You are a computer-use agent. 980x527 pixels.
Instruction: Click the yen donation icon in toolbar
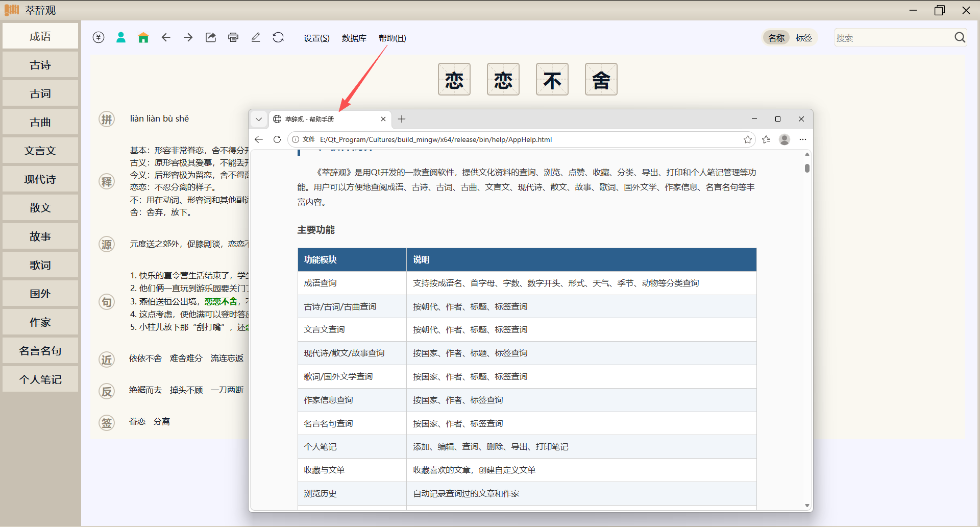pyautogui.click(x=99, y=37)
